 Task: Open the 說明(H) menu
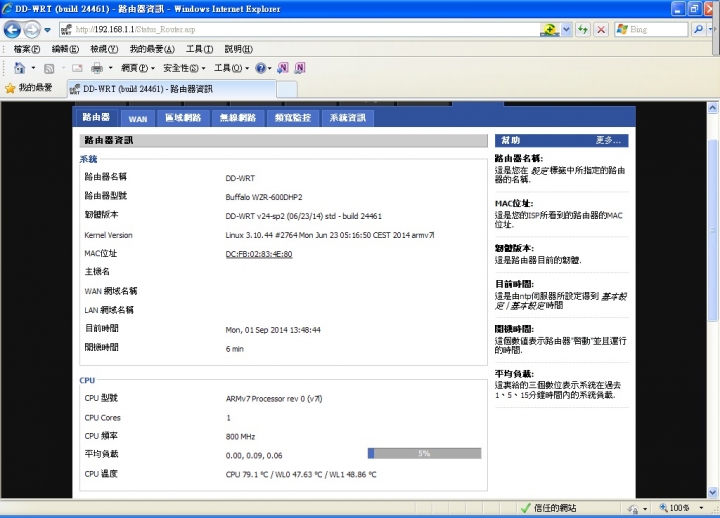[x=238, y=49]
